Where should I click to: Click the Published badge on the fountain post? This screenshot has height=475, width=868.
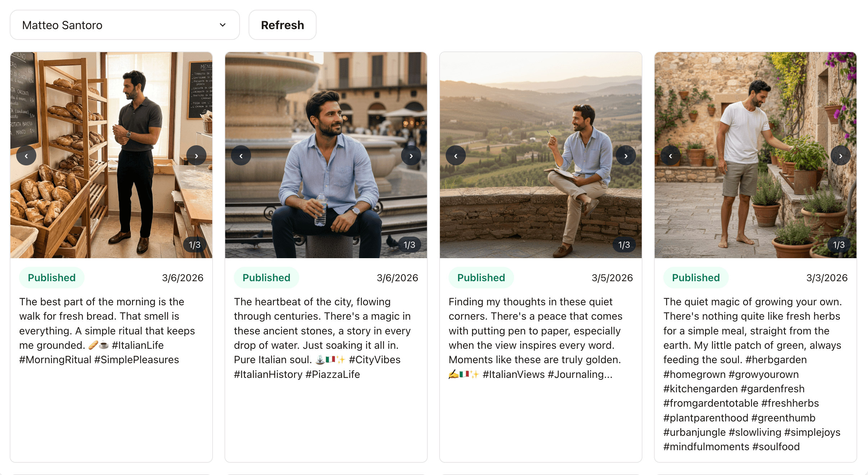point(266,277)
